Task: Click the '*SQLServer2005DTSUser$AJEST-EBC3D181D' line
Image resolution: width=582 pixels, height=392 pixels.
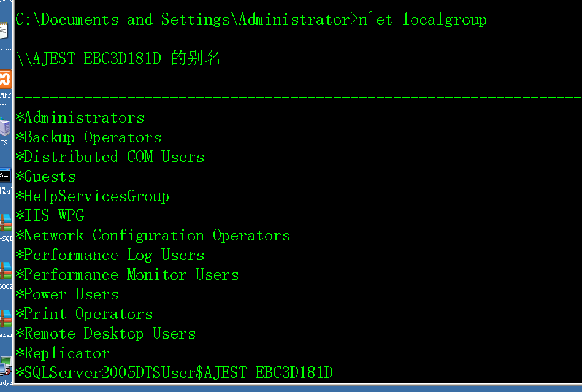Action: pos(174,373)
